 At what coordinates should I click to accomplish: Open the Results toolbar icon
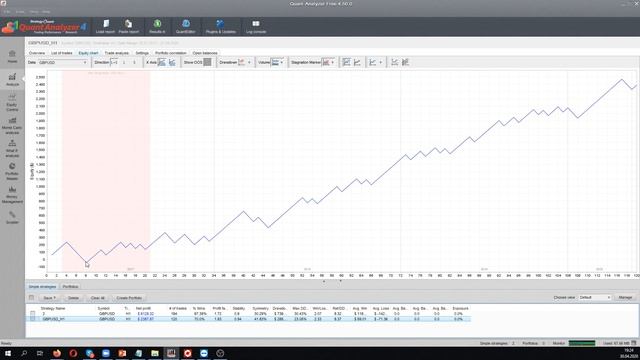point(157,27)
